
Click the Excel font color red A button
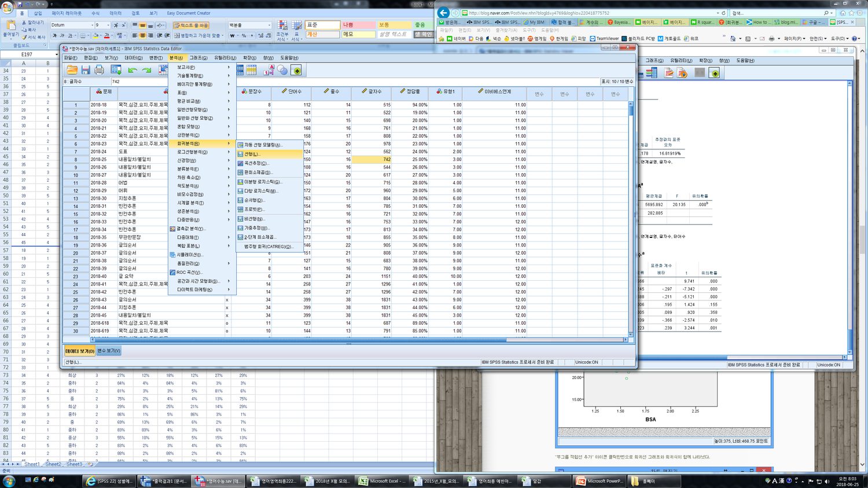coord(106,35)
